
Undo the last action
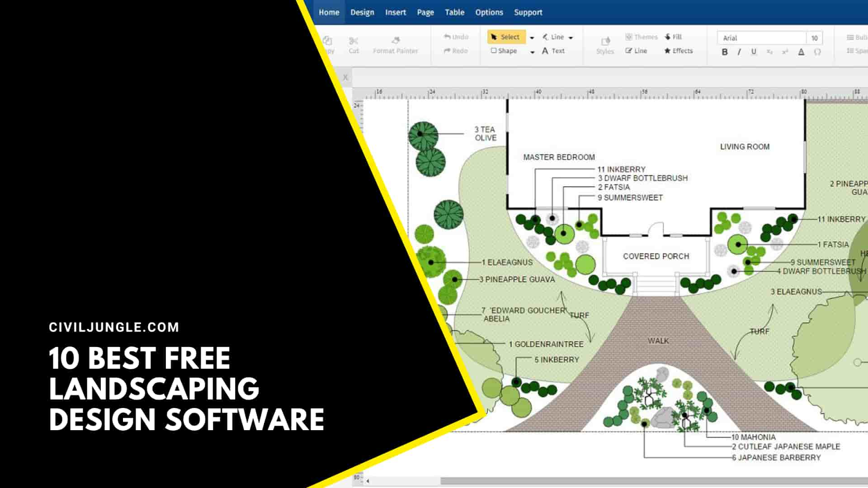(x=456, y=37)
